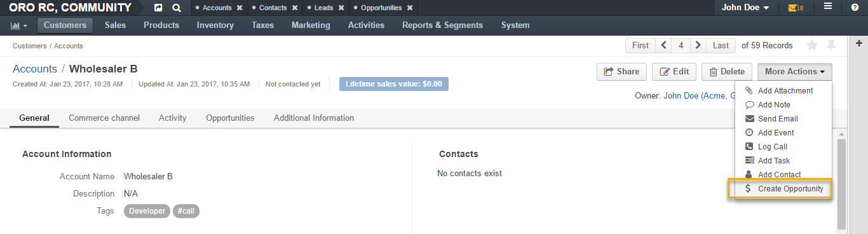Image resolution: width=868 pixels, height=234 pixels.
Task: Collapse the More Actions dropdown
Action: click(794, 72)
